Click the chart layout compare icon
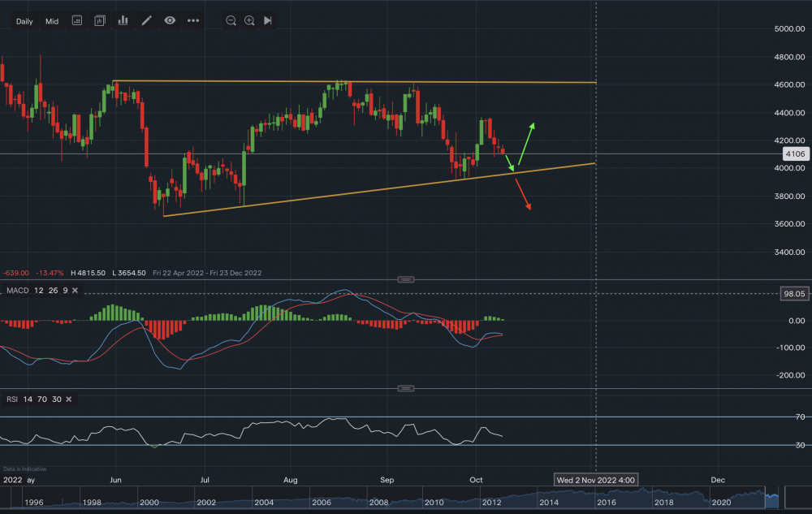 (x=100, y=20)
